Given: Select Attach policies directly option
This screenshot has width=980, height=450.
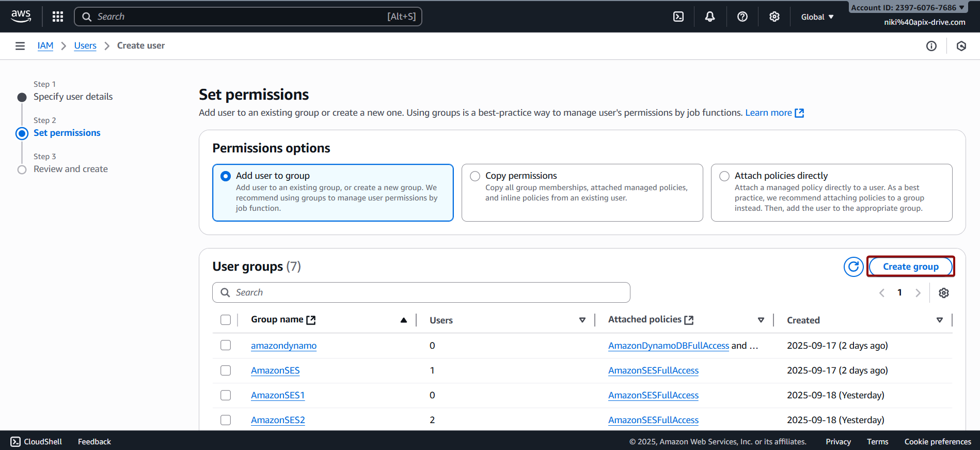Looking at the screenshot, I should point(724,176).
